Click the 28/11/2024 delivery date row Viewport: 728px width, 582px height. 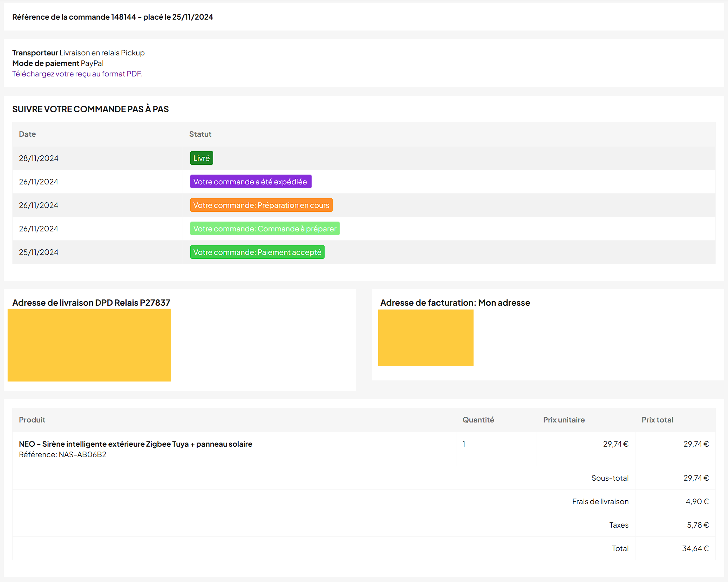pos(39,158)
